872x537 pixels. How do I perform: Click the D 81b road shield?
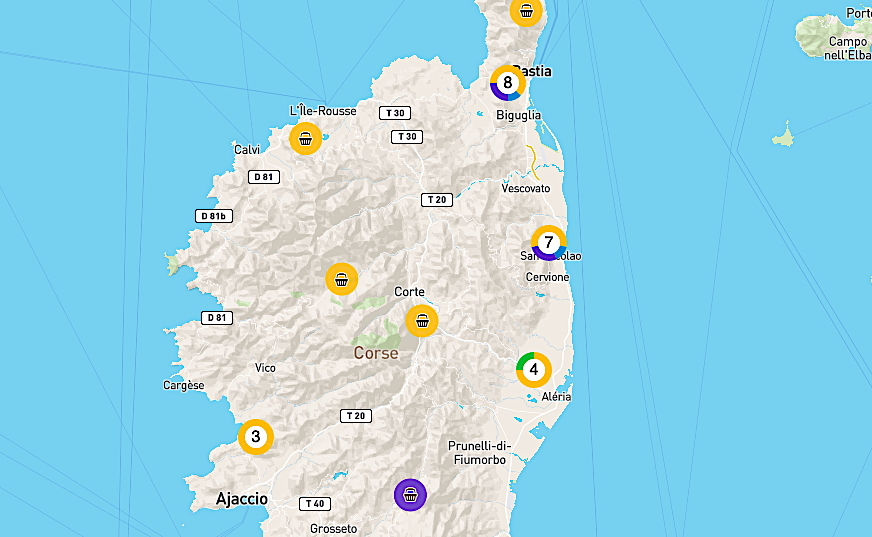coord(214,216)
